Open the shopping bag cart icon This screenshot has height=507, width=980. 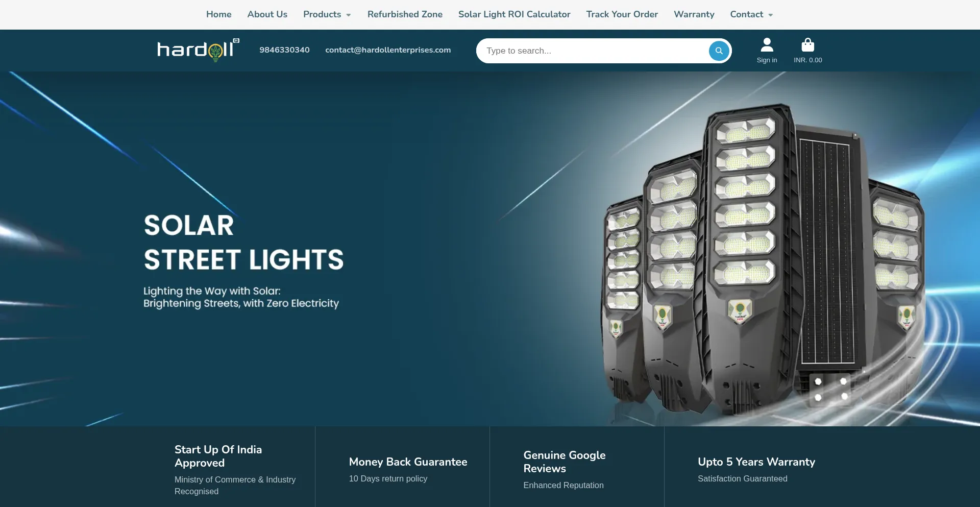[807, 45]
